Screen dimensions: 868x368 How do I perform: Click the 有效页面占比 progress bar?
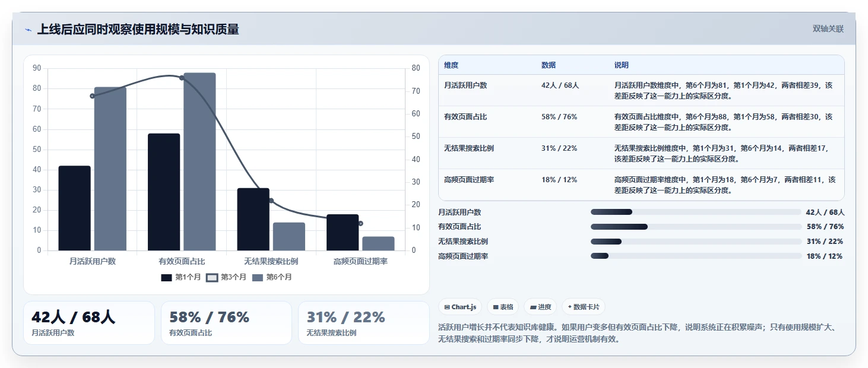tap(696, 227)
